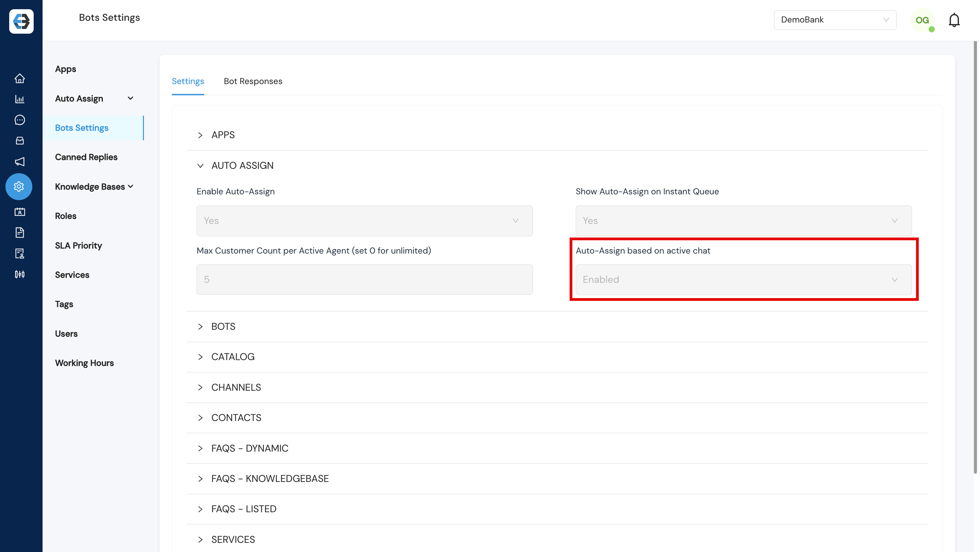The image size is (980, 552).
Task: Open Services menu item
Action: click(x=72, y=275)
